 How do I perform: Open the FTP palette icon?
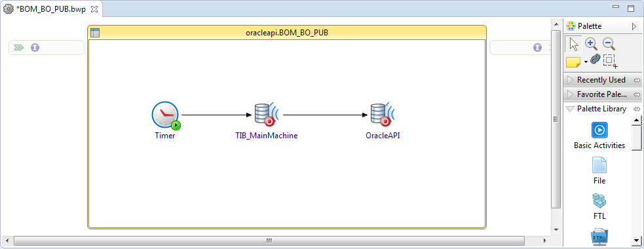[x=599, y=237]
